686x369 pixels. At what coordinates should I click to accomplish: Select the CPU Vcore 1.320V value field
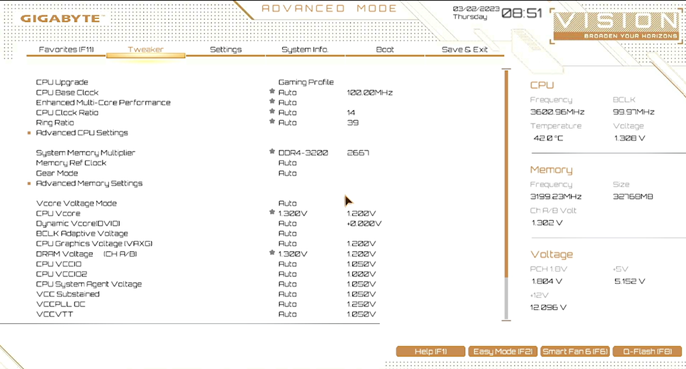tap(293, 214)
